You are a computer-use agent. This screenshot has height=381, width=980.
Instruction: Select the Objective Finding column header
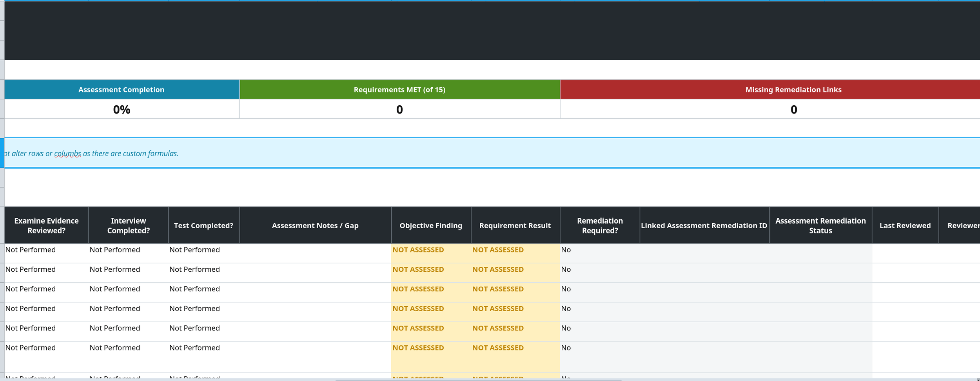point(431,225)
